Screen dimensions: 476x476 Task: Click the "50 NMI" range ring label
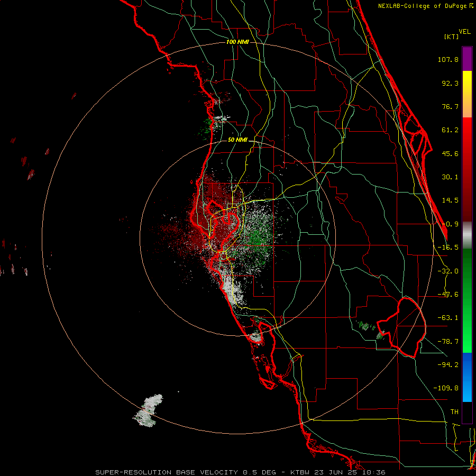pos(237,140)
